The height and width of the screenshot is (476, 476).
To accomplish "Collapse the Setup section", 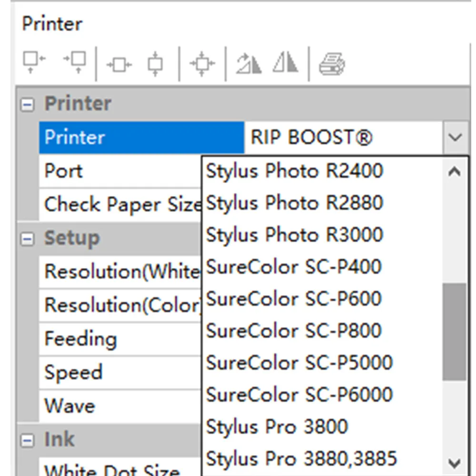I will tap(28, 238).
